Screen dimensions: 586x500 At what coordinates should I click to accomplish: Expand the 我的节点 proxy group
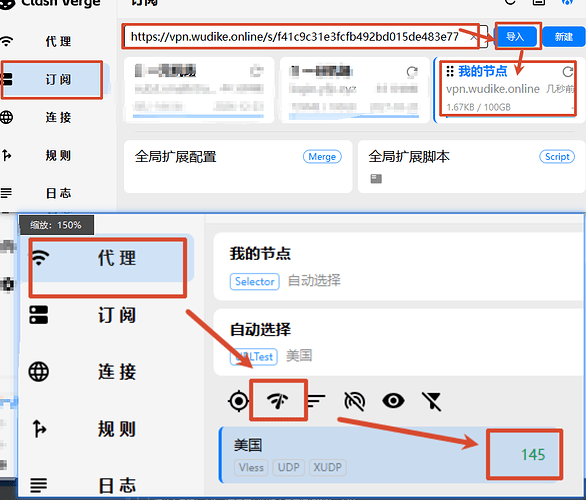tap(399, 266)
